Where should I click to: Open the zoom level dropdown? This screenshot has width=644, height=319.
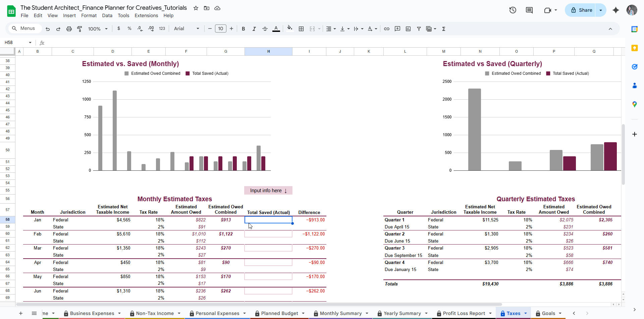[98, 29]
